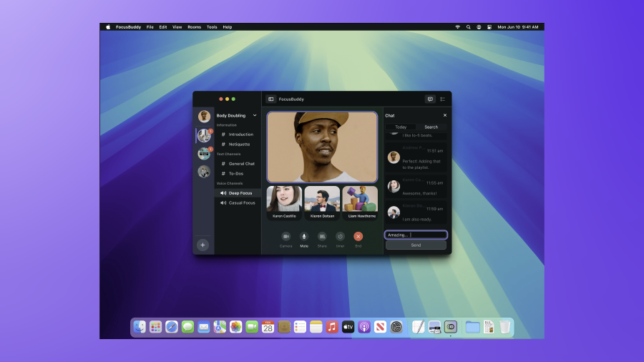Switch to the Search tab in Chat
Viewport: 644px width, 362px height.
pos(431,127)
